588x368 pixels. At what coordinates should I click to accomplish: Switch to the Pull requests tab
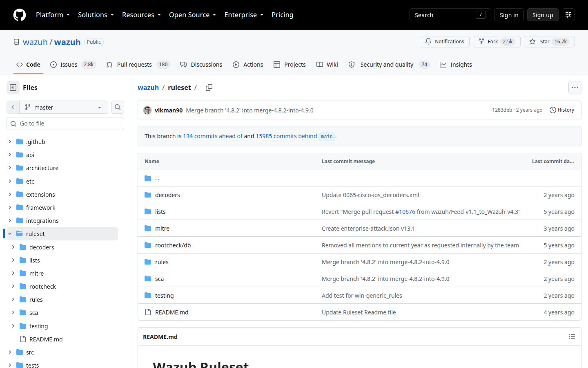[x=138, y=65]
